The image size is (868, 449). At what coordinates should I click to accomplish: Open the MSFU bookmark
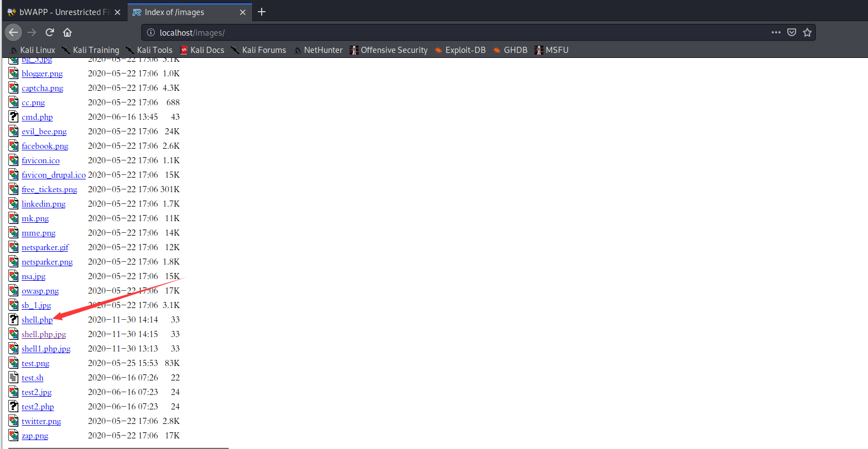coord(551,50)
